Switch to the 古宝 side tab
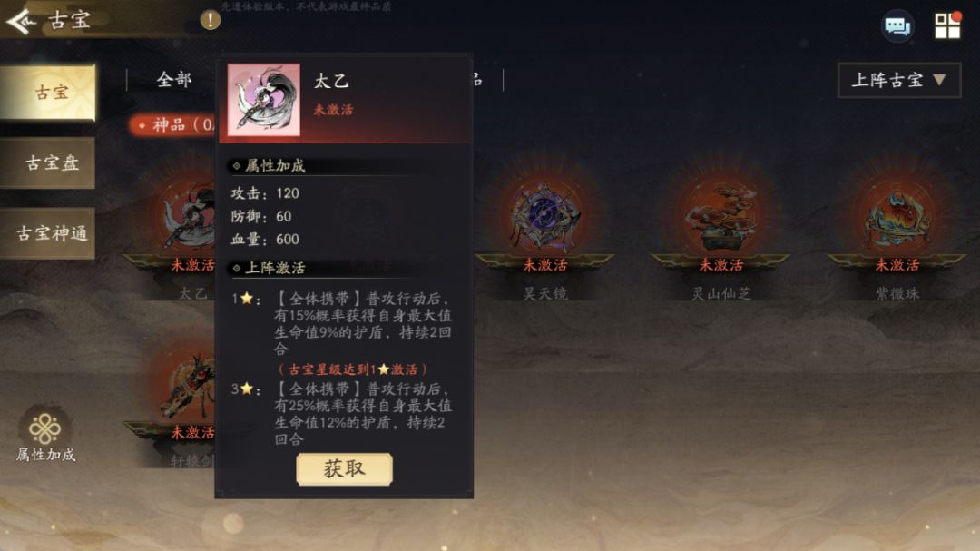 (x=49, y=93)
